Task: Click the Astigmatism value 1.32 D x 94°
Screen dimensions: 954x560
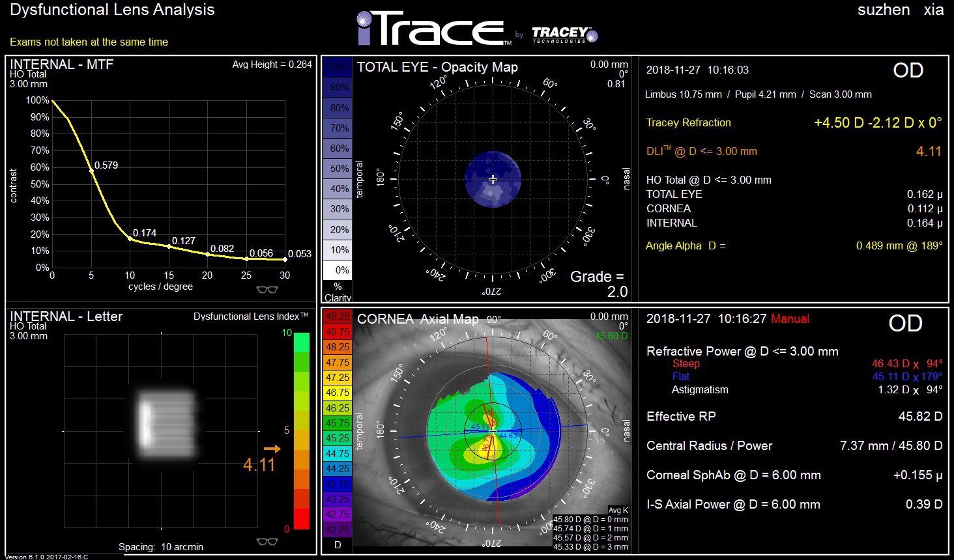Action: 910,389
